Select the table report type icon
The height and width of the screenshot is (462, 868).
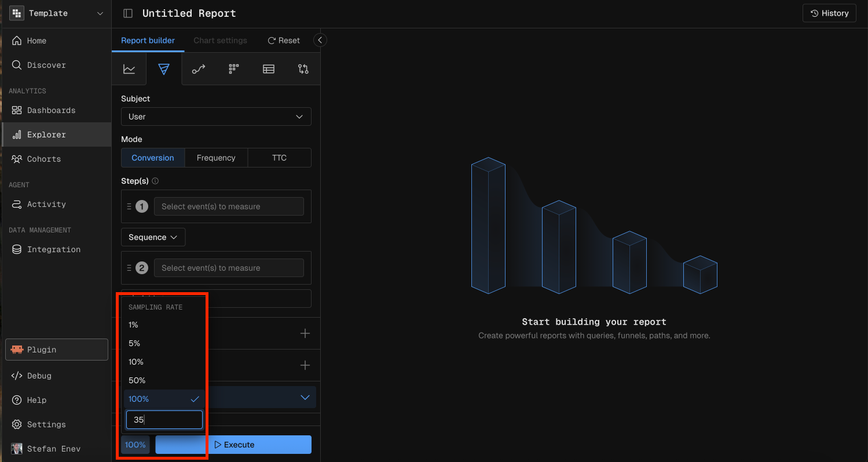[269, 69]
